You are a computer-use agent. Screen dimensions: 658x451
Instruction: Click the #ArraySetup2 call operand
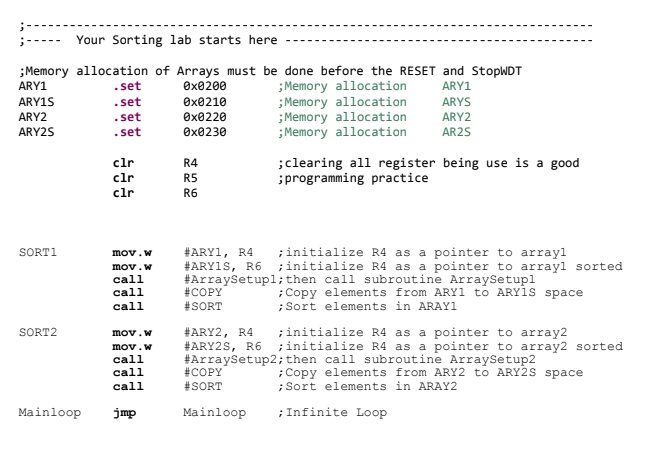coord(230,360)
